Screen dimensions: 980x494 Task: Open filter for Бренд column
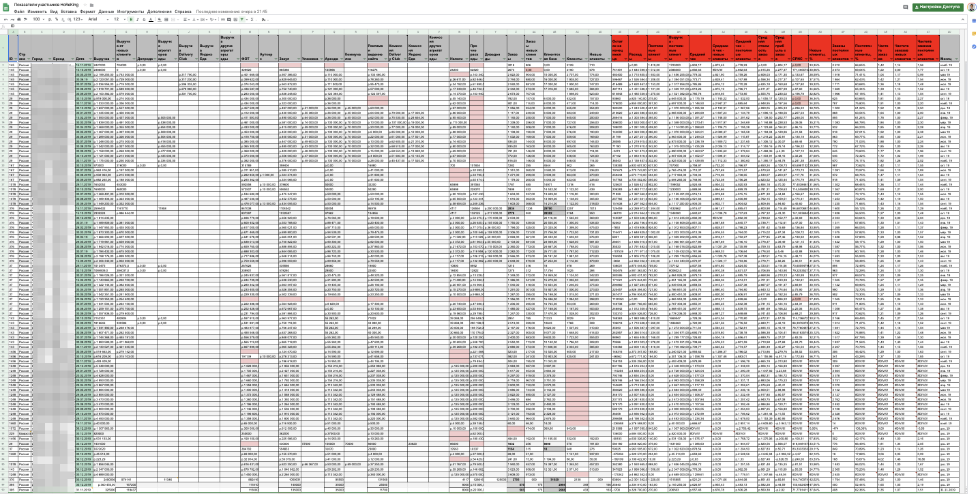(x=72, y=59)
